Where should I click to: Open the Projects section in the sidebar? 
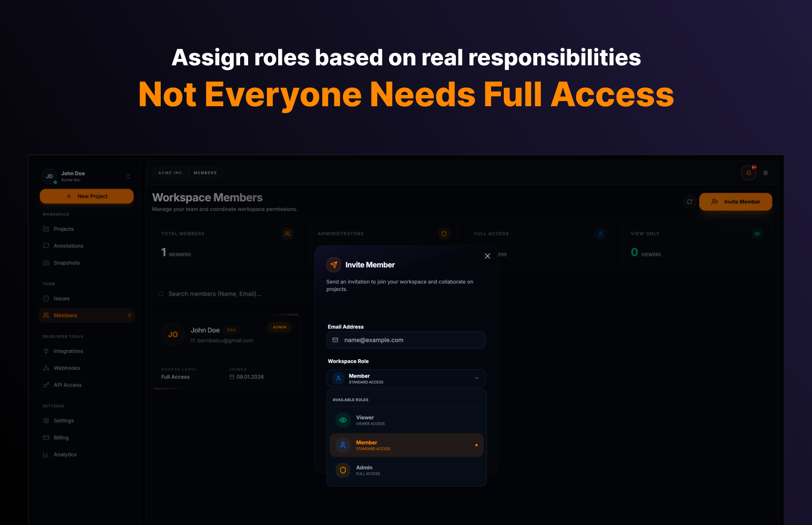(63, 229)
